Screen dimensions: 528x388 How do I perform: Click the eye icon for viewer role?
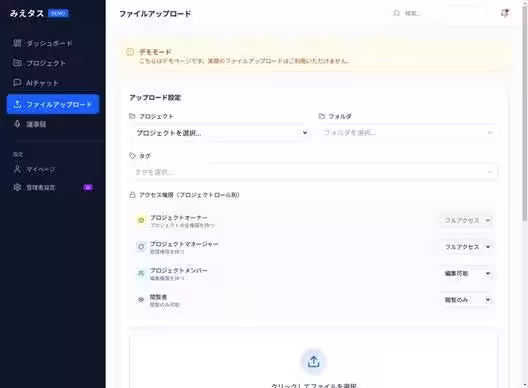(141, 300)
